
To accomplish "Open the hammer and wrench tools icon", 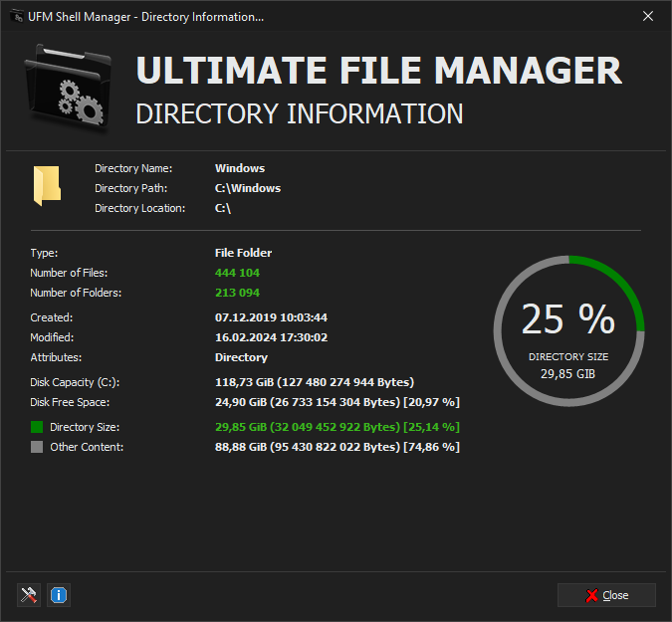I will point(29,595).
